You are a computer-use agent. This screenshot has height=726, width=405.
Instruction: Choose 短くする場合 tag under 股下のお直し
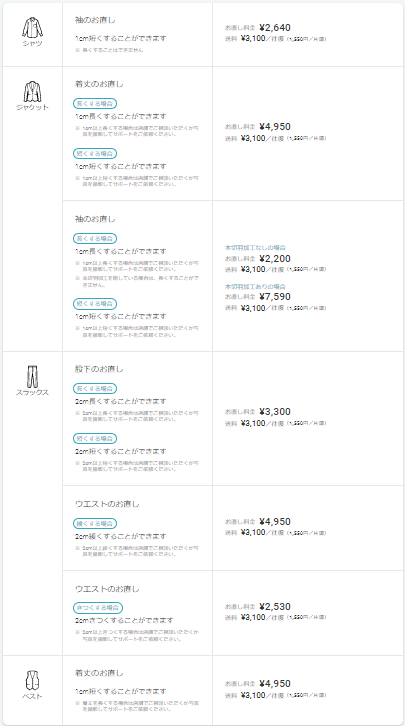(x=95, y=438)
